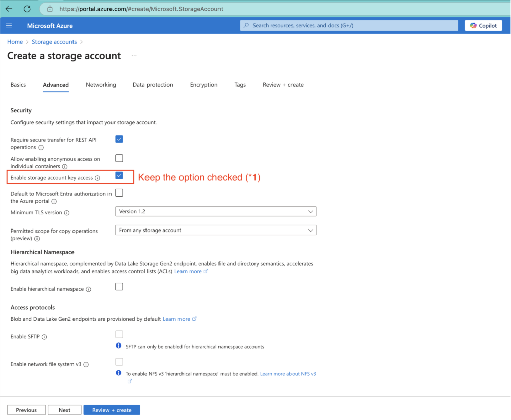This screenshot has height=420, width=511.
Task: Enable the hierarchical namespace checkbox
Action: point(119,286)
